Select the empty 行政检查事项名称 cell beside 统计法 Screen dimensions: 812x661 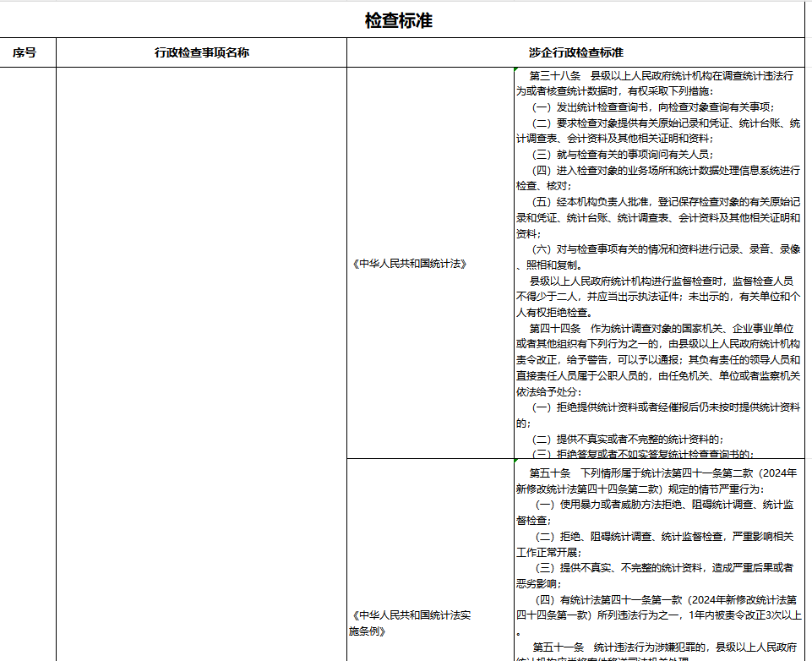coord(201,264)
